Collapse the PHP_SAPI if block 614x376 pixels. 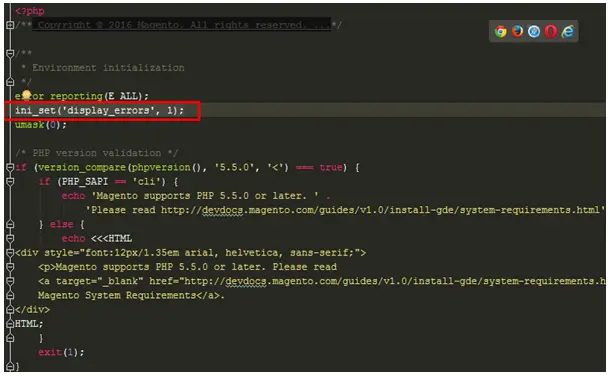pyautogui.click(x=10, y=182)
